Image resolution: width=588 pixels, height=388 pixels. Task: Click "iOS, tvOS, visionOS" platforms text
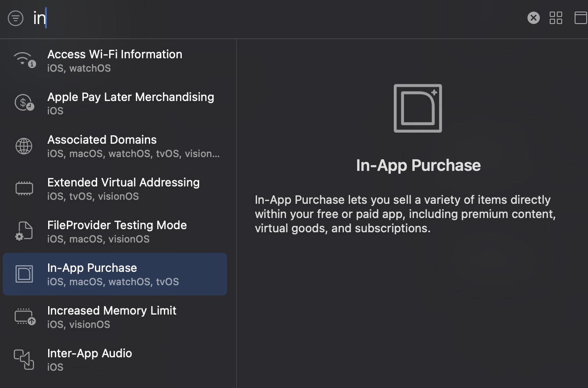(x=93, y=196)
